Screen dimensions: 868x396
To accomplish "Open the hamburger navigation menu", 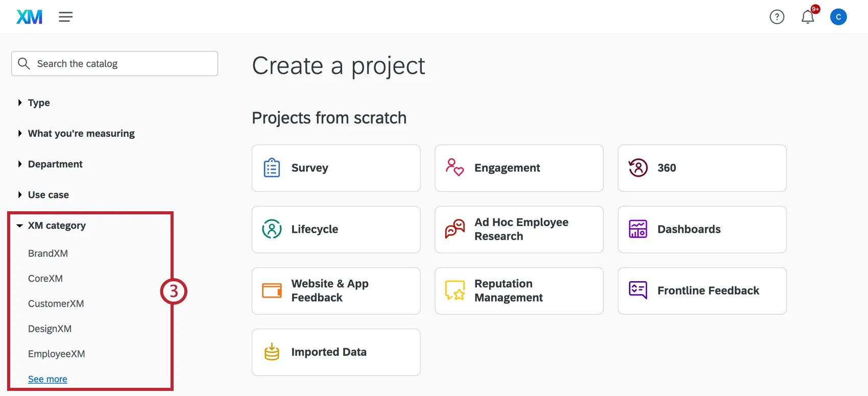I will pyautogui.click(x=65, y=17).
